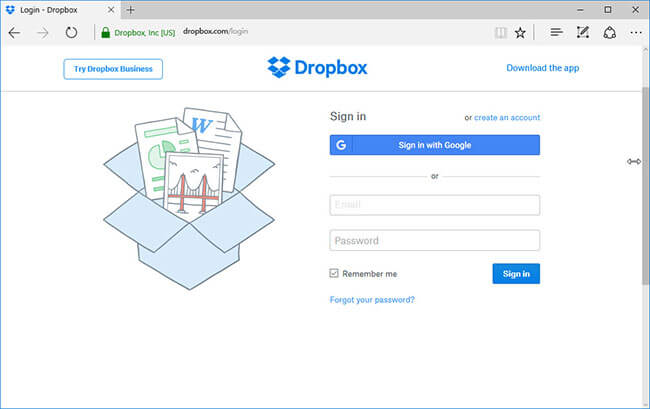Click the blue Sign in button
The width and height of the screenshot is (650, 409).
coord(516,273)
